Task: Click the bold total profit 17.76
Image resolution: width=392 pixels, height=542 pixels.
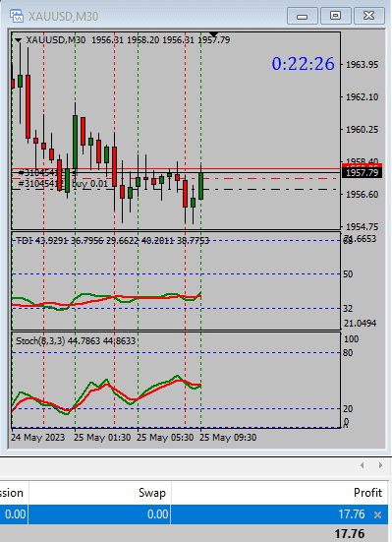Action: (x=350, y=534)
